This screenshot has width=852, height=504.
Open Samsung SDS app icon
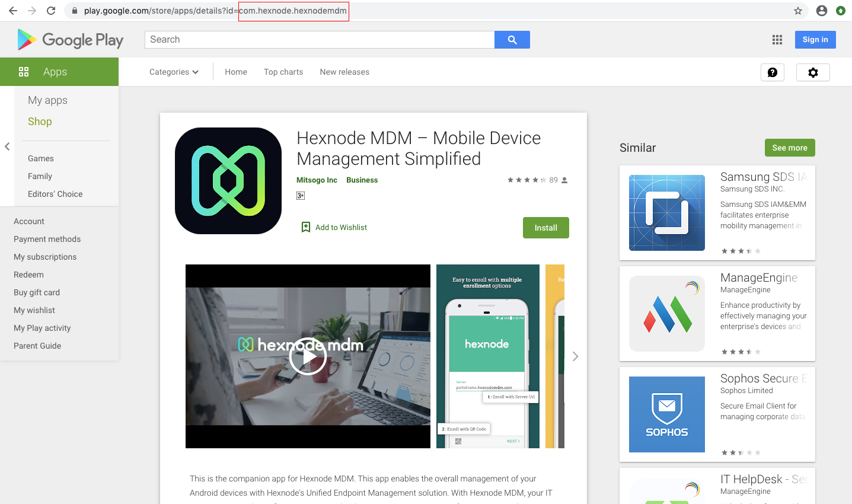pos(667,213)
